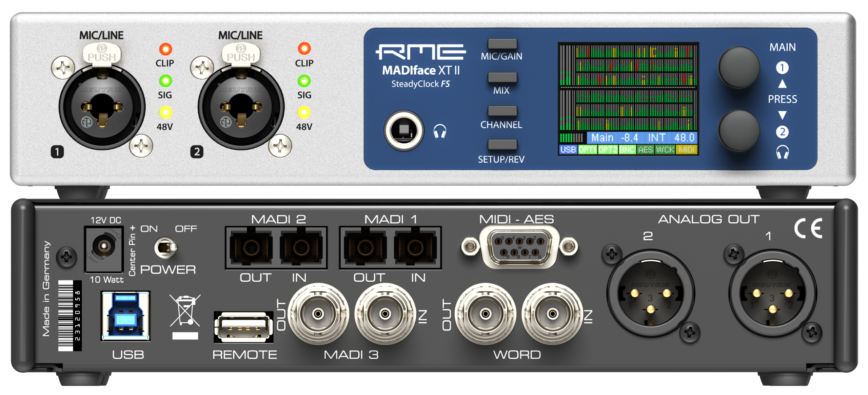Click the MIDI - AES D-sub connector
Image resolution: width=868 pixels, height=395 pixels.
point(519,246)
